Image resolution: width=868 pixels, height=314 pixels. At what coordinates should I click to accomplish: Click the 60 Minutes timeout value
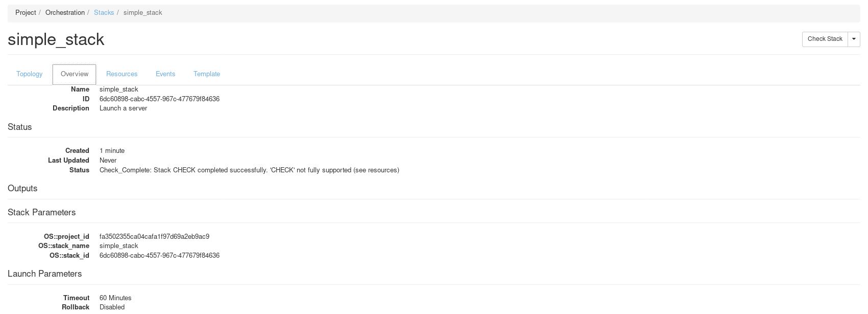pyautogui.click(x=115, y=298)
